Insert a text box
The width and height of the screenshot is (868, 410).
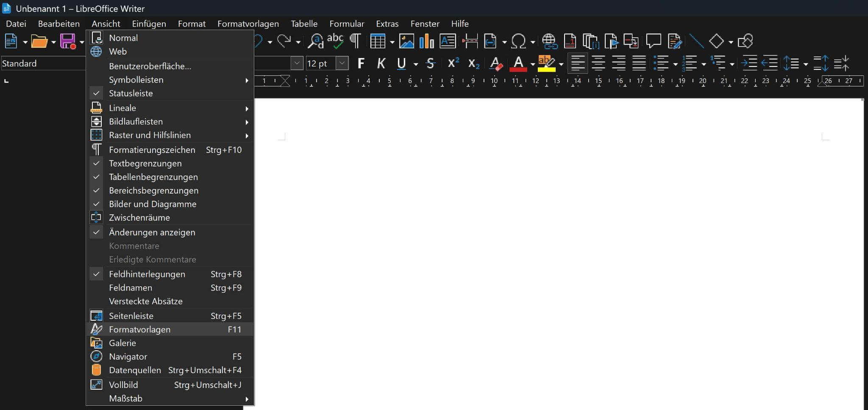[x=447, y=41]
